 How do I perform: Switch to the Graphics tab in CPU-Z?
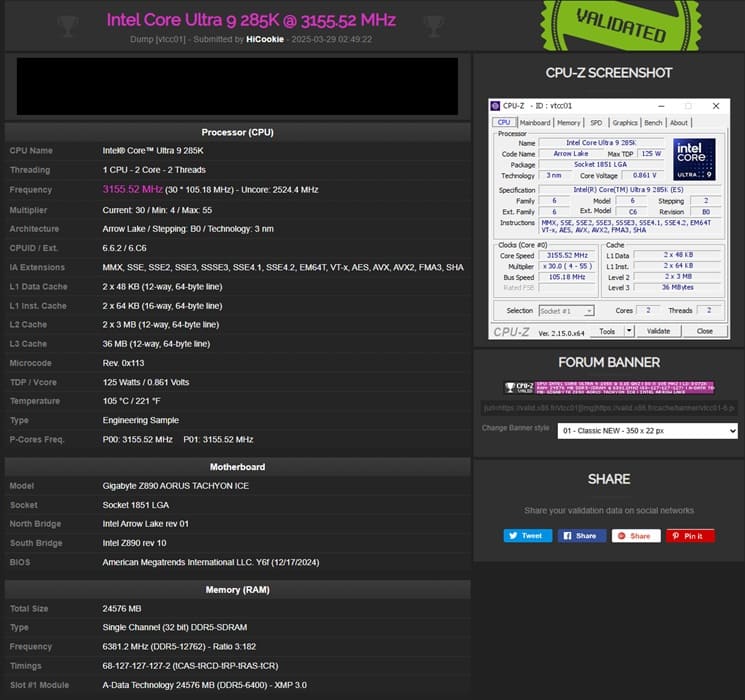click(x=625, y=123)
